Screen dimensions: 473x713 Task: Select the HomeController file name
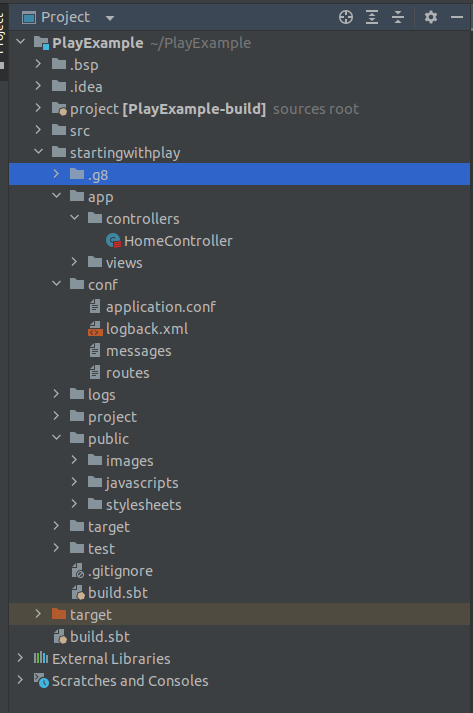click(x=178, y=241)
